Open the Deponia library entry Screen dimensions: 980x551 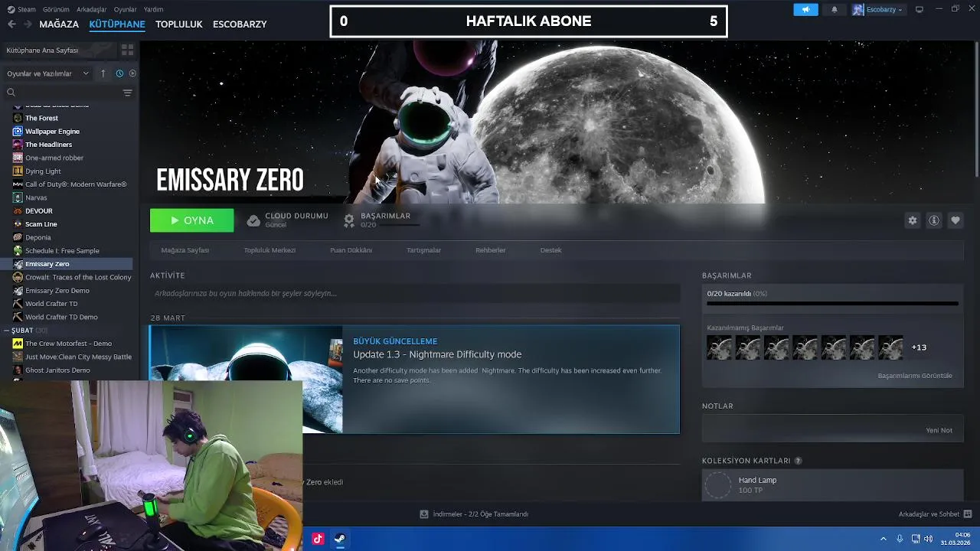pyautogui.click(x=38, y=237)
